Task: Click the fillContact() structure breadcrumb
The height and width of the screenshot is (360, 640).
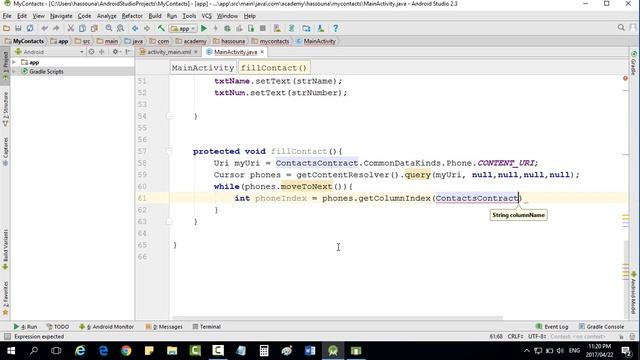Action: click(274, 68)
